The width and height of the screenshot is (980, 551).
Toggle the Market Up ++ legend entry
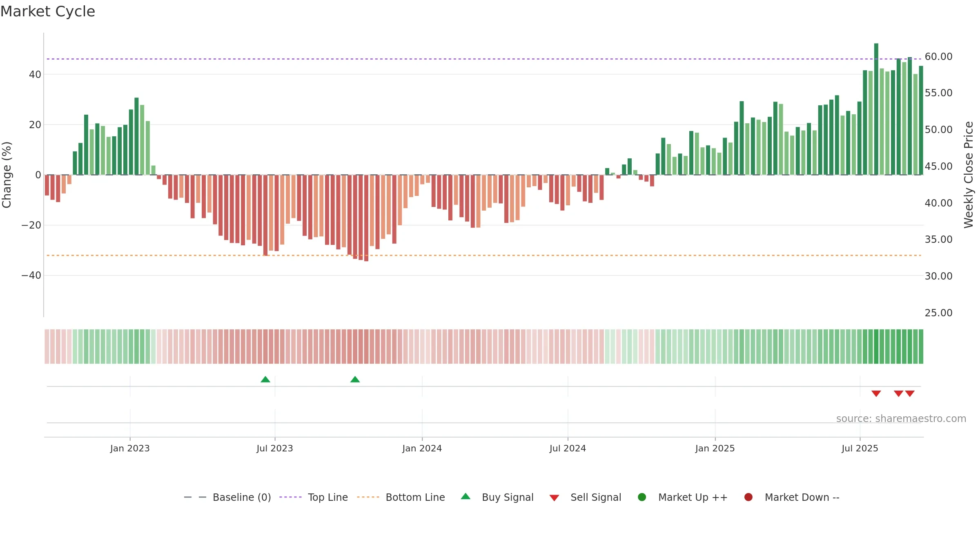[682, 497]
